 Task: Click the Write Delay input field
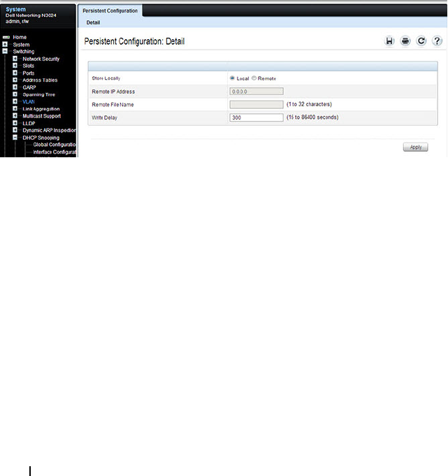(x=256, y=117)
